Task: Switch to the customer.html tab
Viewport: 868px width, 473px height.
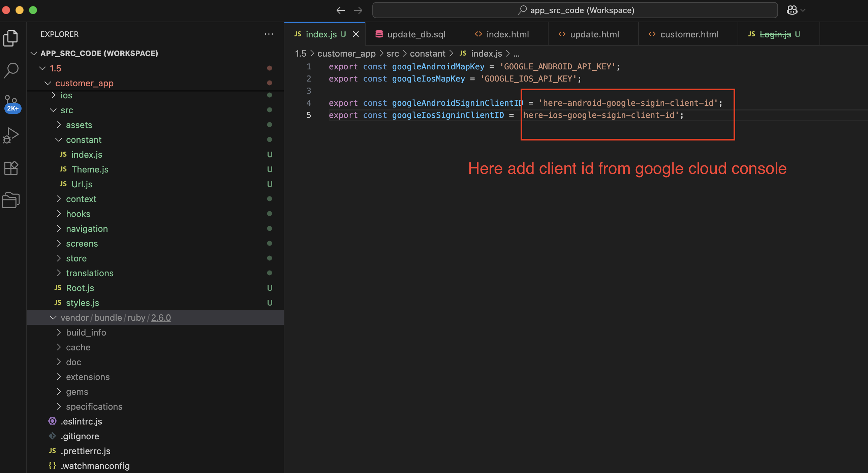Action: click(x=689, y=34)
